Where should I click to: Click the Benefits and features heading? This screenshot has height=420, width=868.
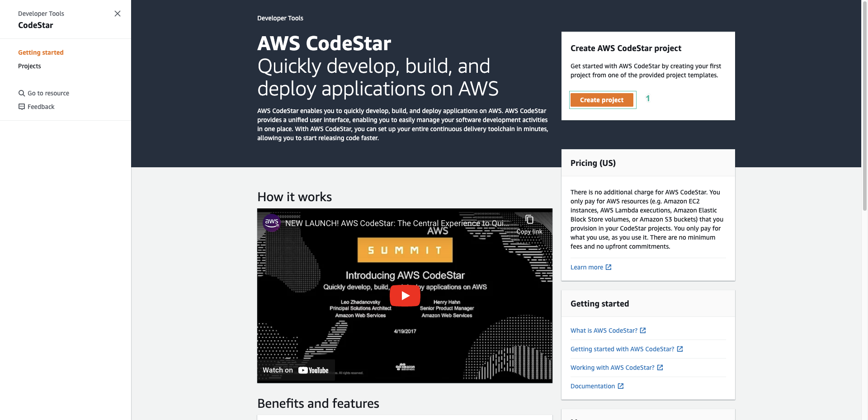(318, 403)
